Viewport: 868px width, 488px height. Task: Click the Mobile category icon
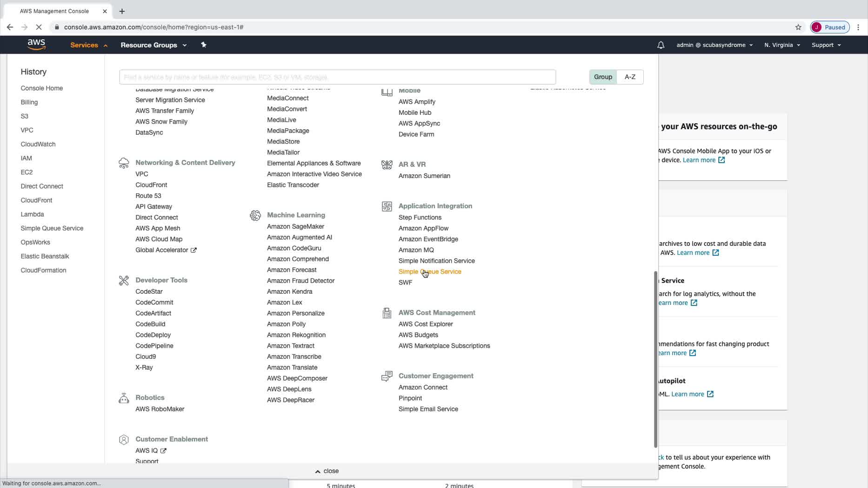tap(387, 92)
